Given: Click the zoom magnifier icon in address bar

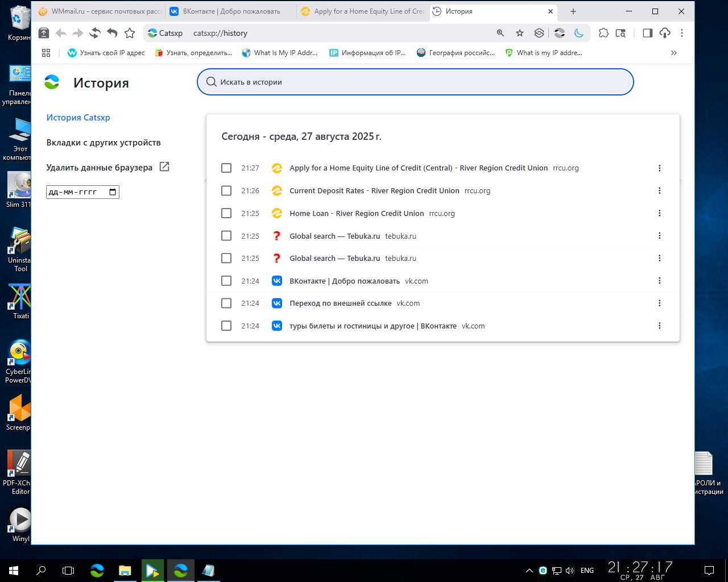Looking at the screenshot, I should point(500,33).
